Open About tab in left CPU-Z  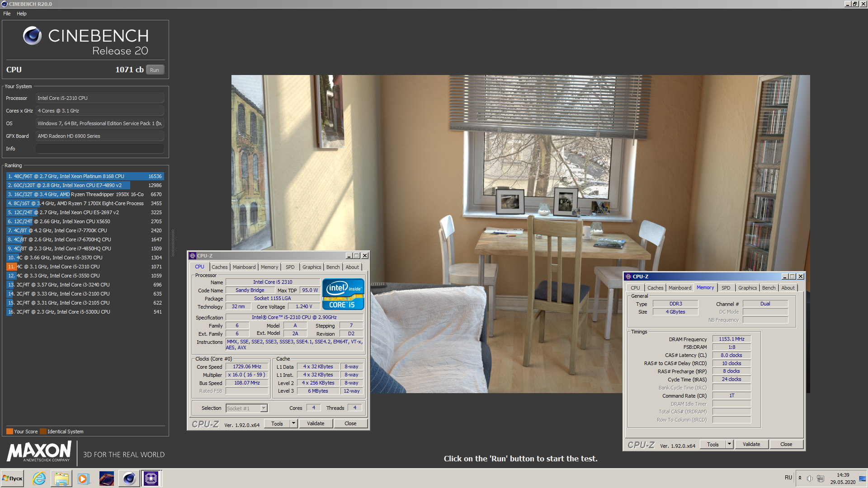tap(352, 267)
